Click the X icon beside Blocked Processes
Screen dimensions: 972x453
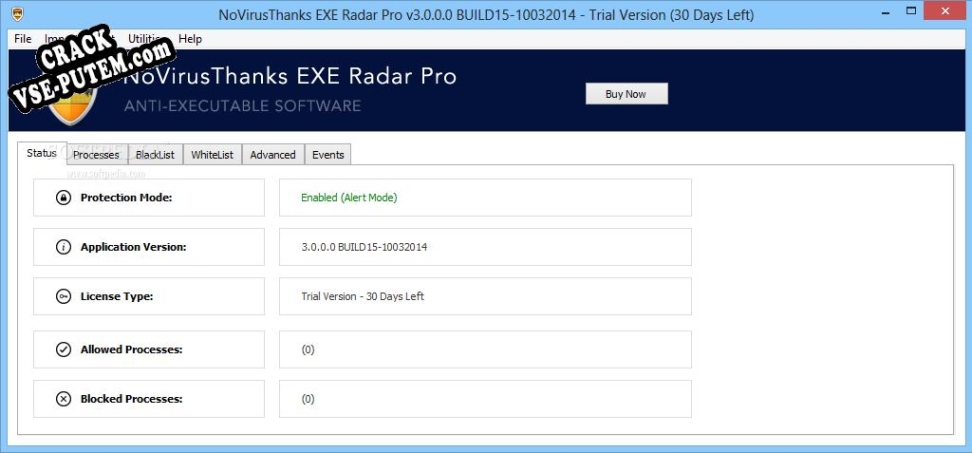(63, 399)
